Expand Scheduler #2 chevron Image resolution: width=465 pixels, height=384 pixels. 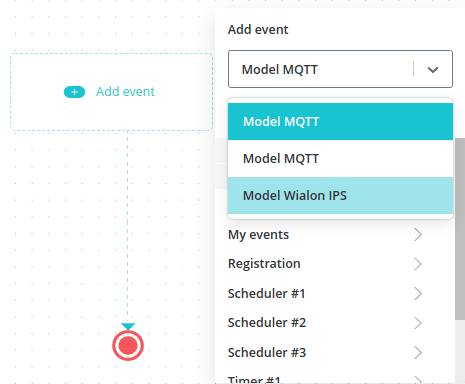coord(418,323)
